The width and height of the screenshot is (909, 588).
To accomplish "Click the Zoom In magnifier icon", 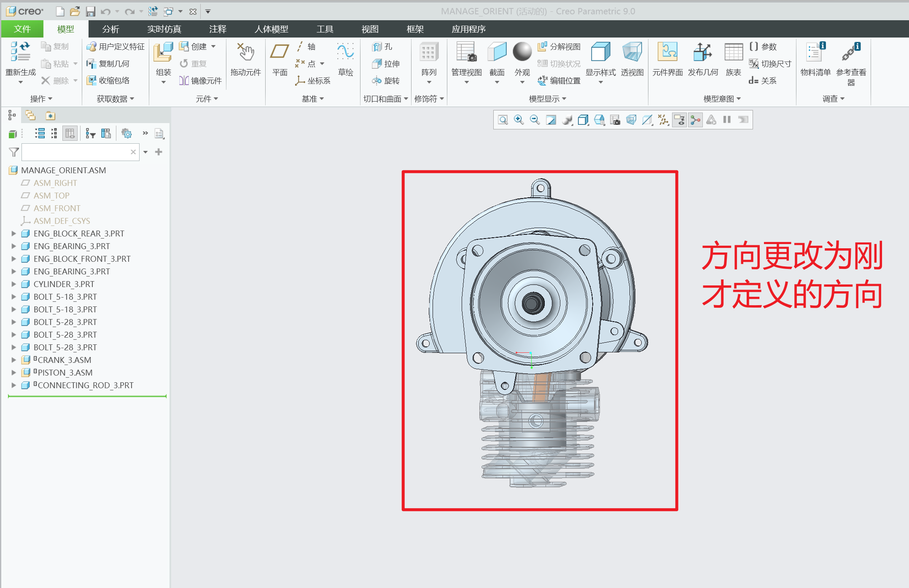I will click(x=519, y=120).
